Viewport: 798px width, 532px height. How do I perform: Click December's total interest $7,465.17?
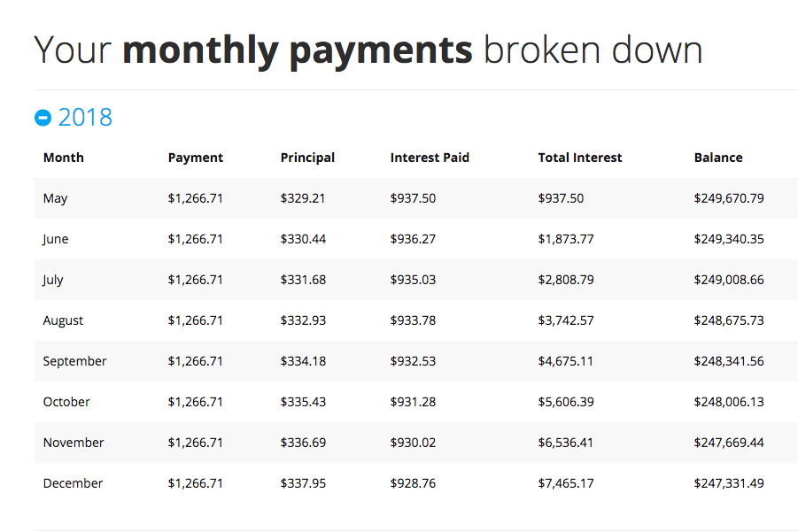(565, 483)
